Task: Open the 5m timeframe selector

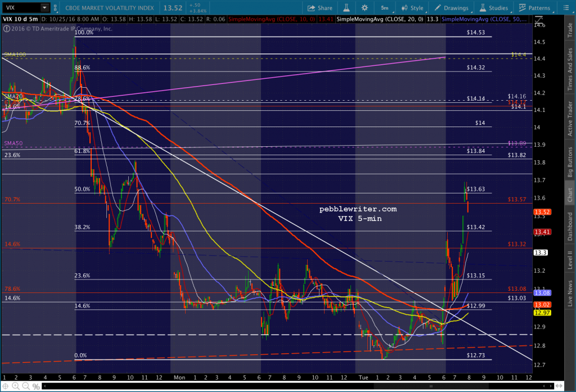Action: tap(385, 8)
